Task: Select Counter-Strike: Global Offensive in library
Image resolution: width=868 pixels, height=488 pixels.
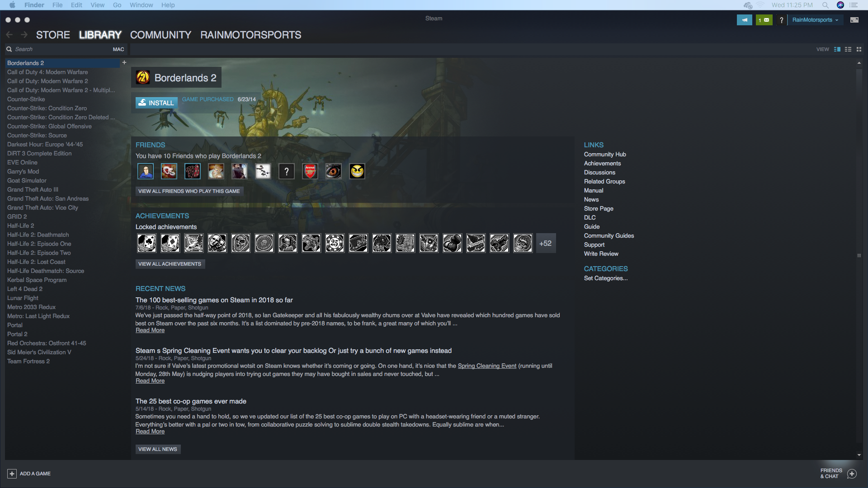Action: click(x=49, y=126)
